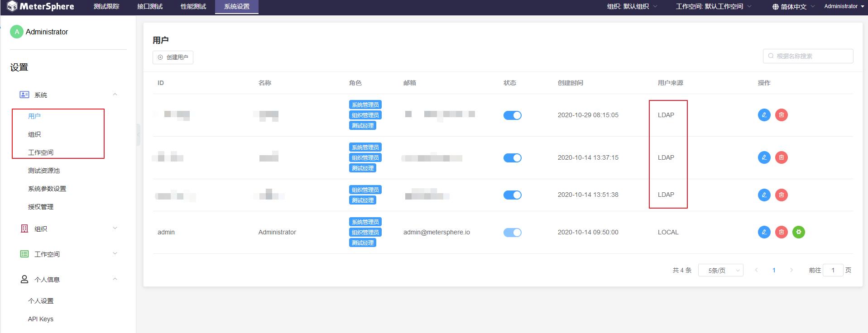Select API Keys in the sidebar
868x333 pixels.
click(x=41, y=319)
